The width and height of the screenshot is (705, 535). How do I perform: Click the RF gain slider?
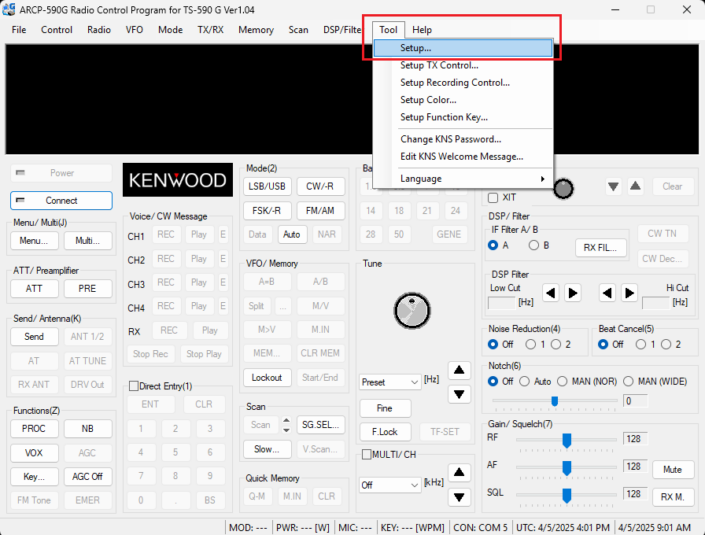[567, 441]
